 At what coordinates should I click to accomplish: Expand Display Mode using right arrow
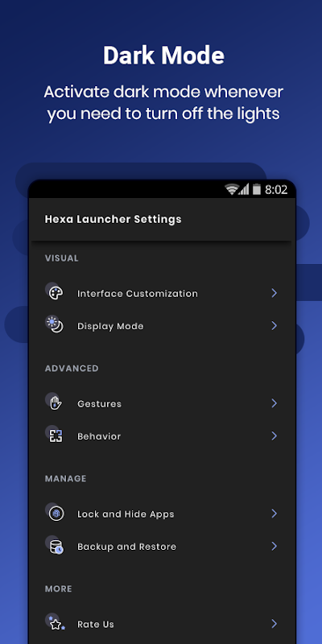click(274, 326)
